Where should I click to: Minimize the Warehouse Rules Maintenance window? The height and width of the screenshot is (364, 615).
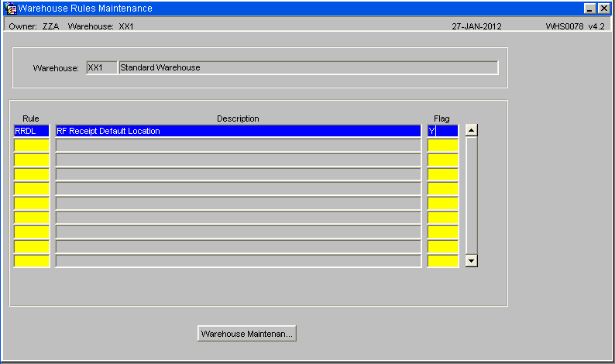click(x=589, y=9)
